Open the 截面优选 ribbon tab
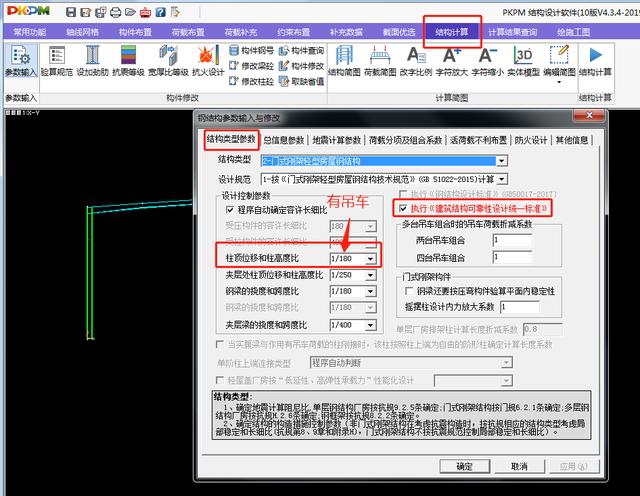The height and width of the screenshot is (496, 640). pos(399,32)
